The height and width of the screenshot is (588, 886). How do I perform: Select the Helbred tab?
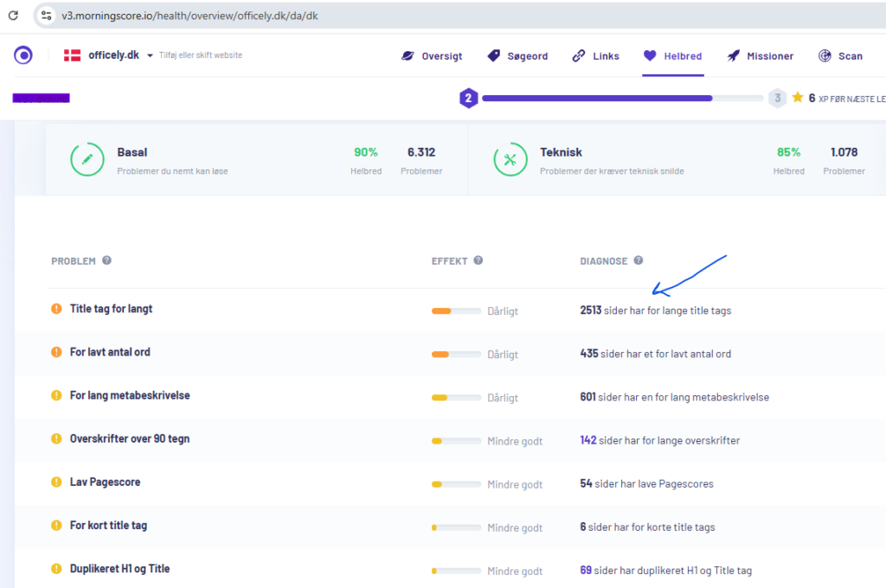click(x=673, y=56)
